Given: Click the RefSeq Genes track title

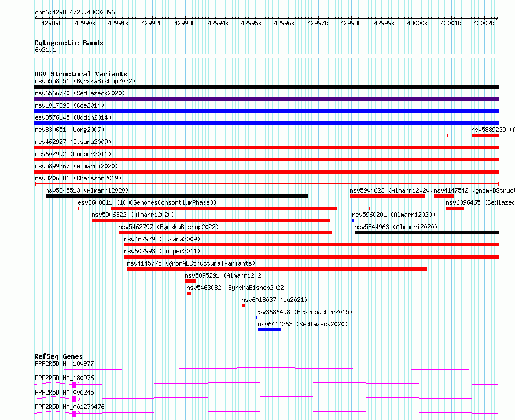Looking at the screenshot, I should point(58,356).
